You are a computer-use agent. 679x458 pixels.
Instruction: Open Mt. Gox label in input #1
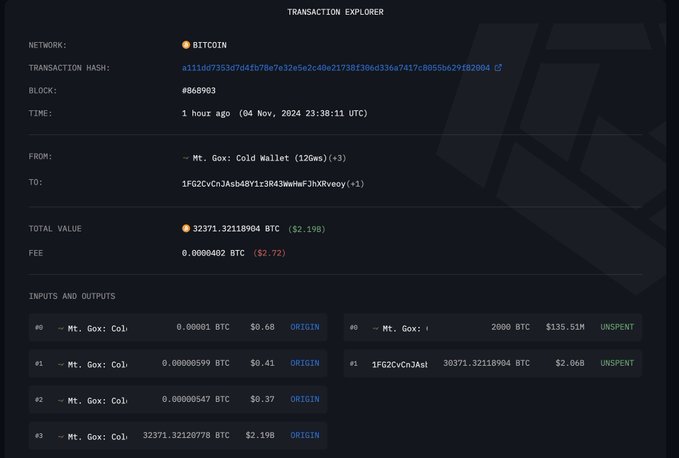[x=97, y=364]
